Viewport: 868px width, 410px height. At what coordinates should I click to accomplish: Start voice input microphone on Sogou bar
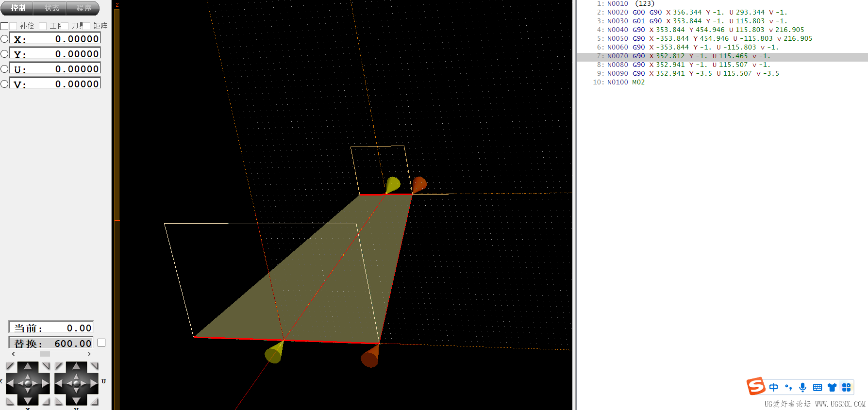(x=803, y=387)
